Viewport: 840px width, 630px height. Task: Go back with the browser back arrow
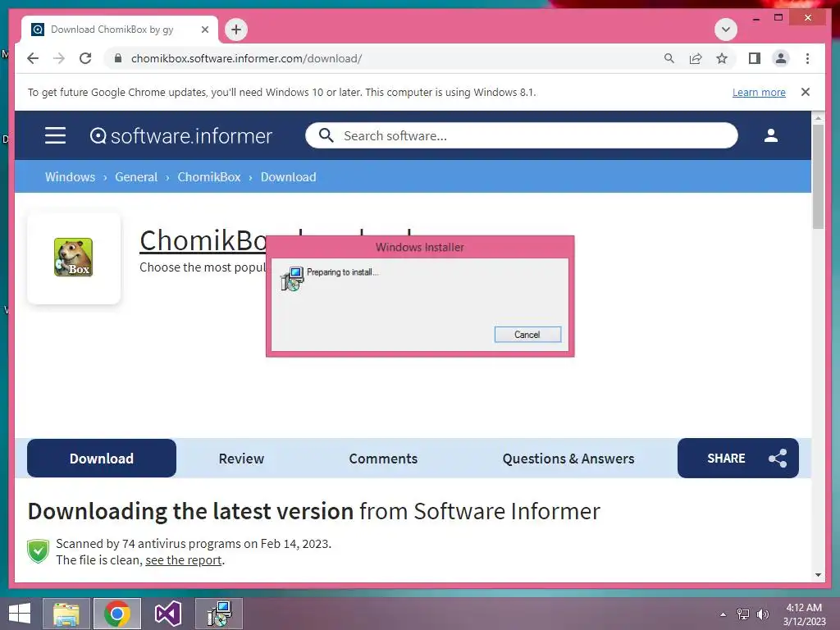click(x=33, y=58)
